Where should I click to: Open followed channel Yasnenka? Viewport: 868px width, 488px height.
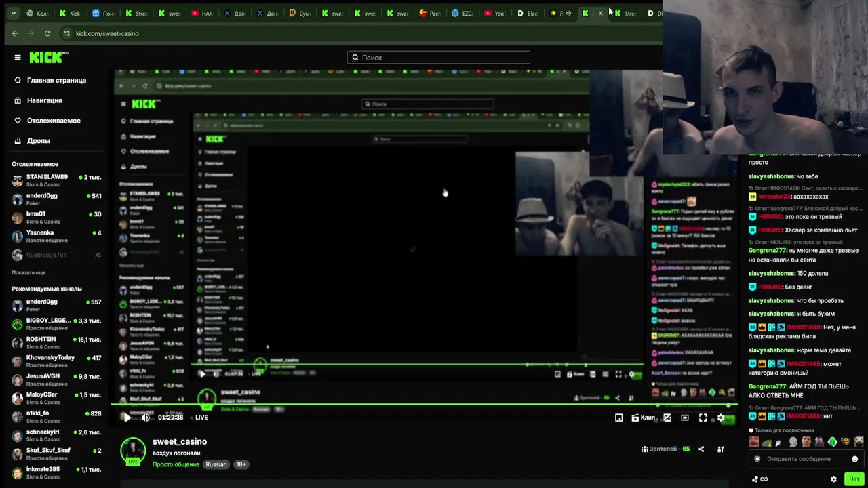pos(56,236)
